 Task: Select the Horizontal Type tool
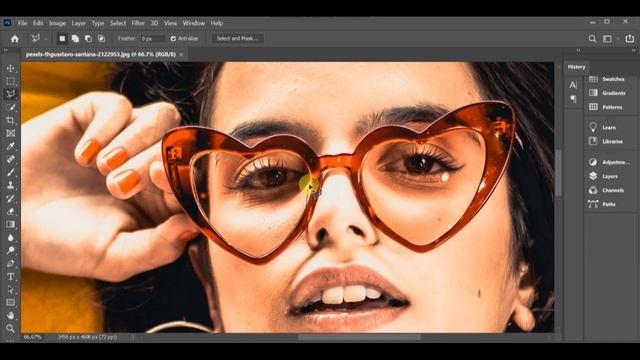click(11, 276)
